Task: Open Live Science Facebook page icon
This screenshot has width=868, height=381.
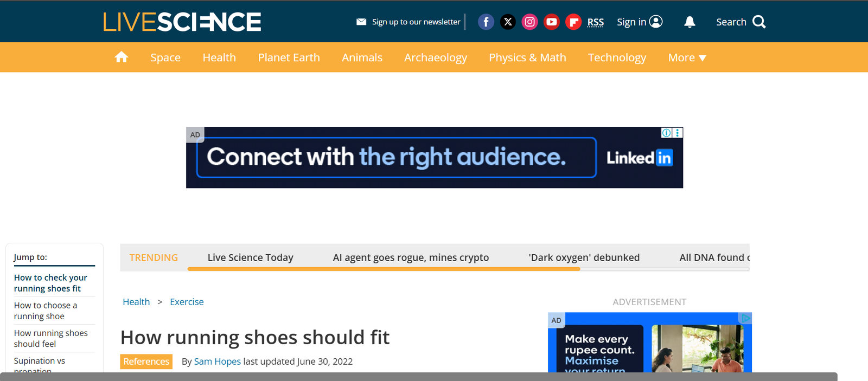Action: [x=486, y=22]
